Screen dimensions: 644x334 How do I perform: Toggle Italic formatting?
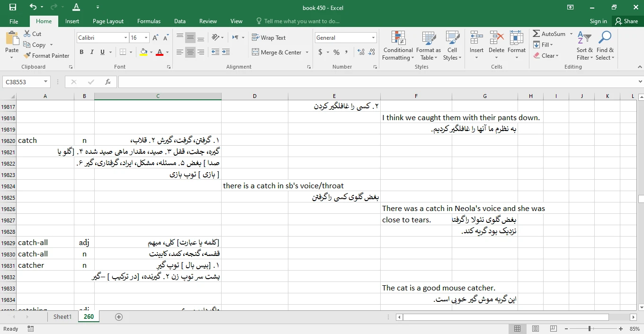tap(91, 53)
